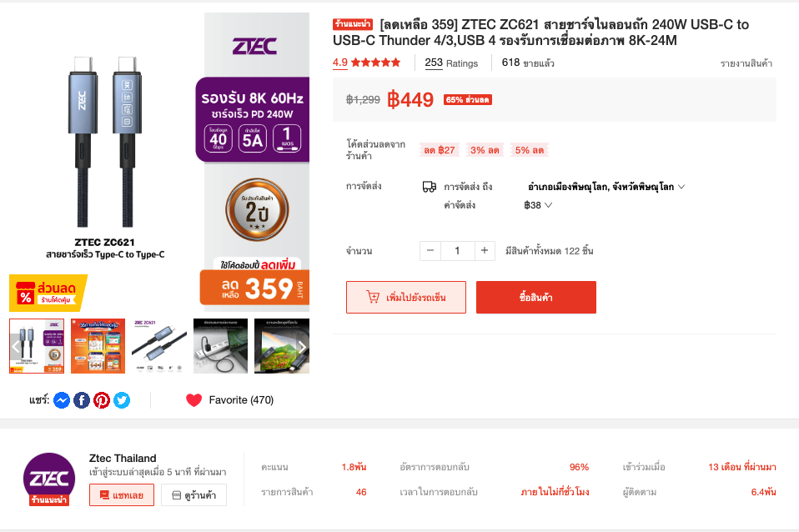This screenshot has height=532, width=799.
Task: Share product on Twitter icon
Action: (x=122, y=400)
